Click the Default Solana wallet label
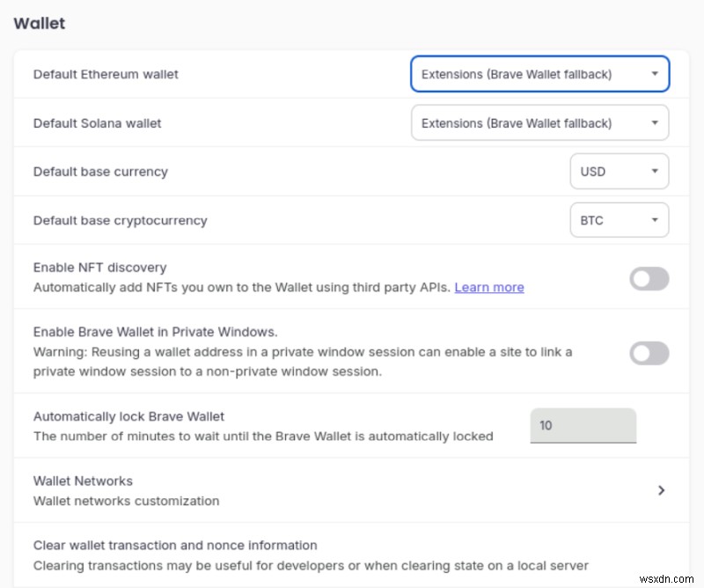Viewport: 704px width, 588px height. point(97,123)
